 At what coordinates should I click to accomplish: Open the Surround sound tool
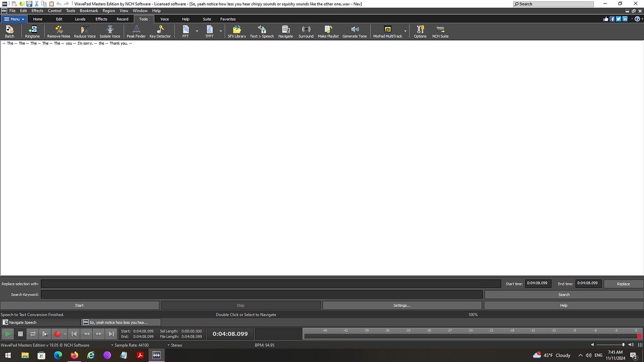click(306, 31)
